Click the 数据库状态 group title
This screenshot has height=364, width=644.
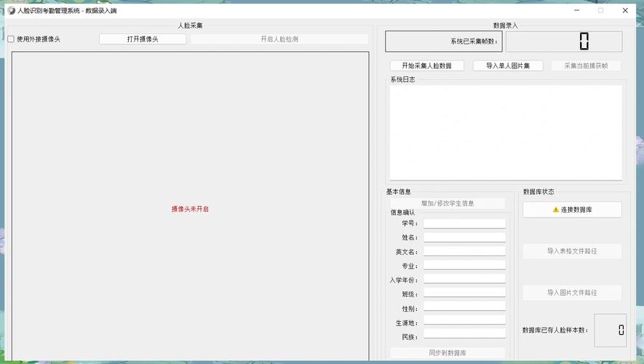tap(538, 192)
